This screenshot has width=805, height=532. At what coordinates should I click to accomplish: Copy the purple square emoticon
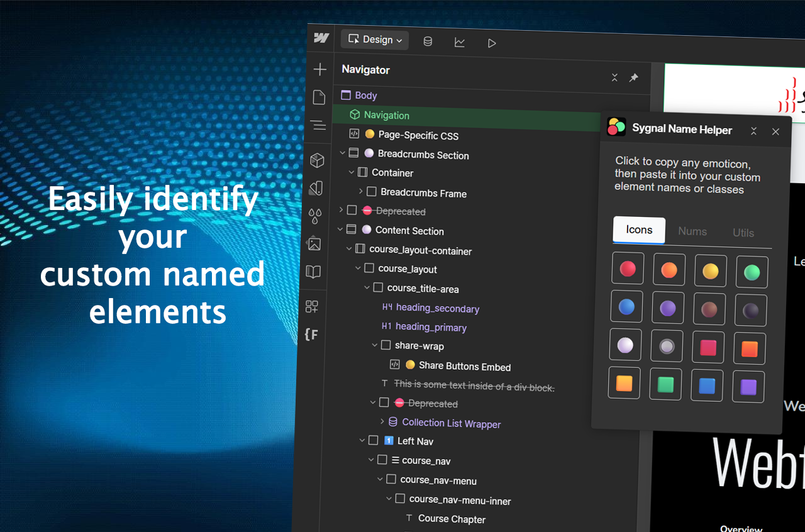click(748, 387)
